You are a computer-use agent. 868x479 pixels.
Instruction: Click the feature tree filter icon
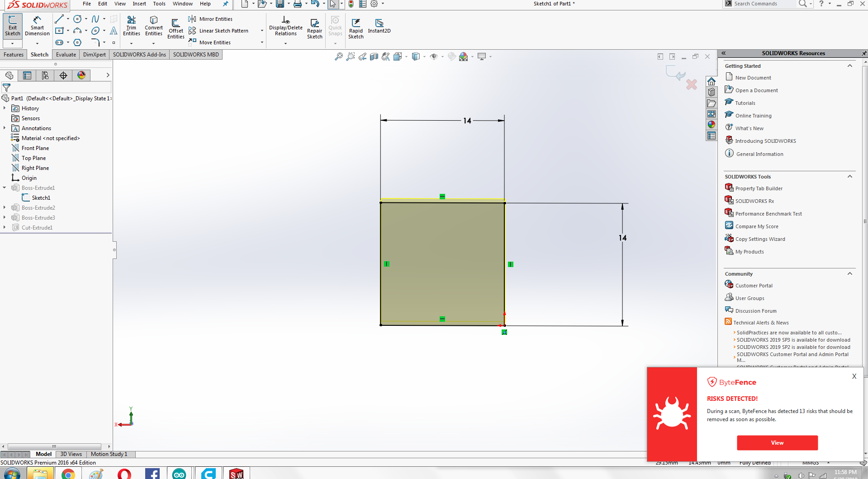pyautogui.click(x=7, y=88)
